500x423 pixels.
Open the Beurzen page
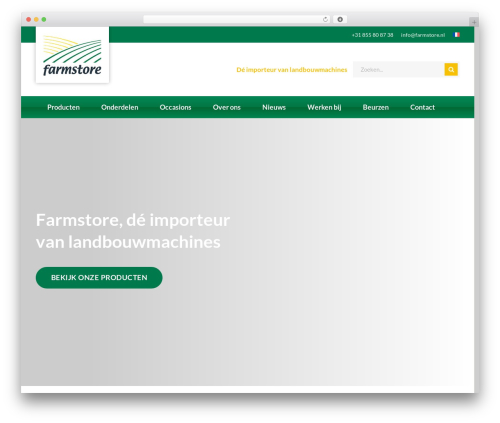pos(376,107)
